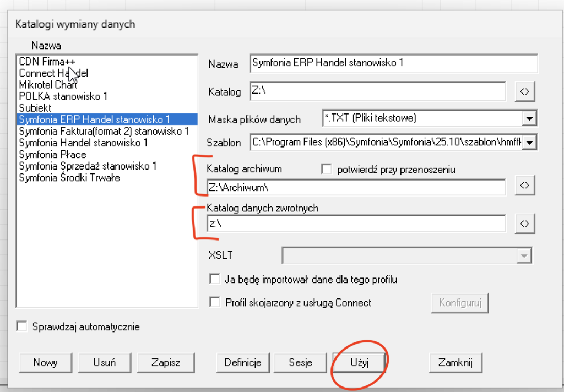Toggle 'potwierdź przy przenoszeniu' checkbox
The image size is (564, 392).
tap(326, 169)
